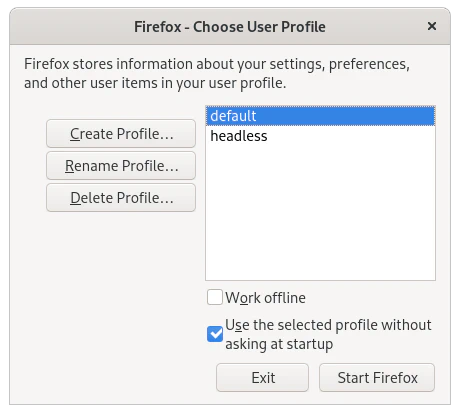Click the Work offline label text
Screen dimensions: 460x414
tap(265, 298)
